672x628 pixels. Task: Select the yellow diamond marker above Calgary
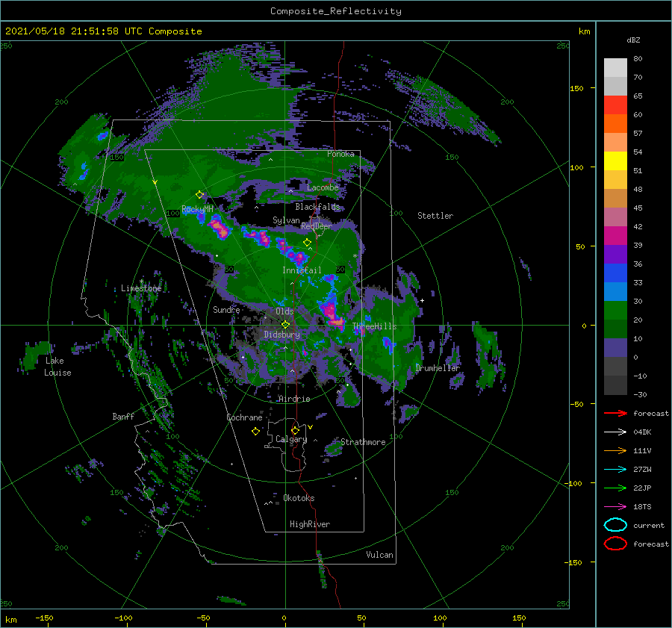295,430
